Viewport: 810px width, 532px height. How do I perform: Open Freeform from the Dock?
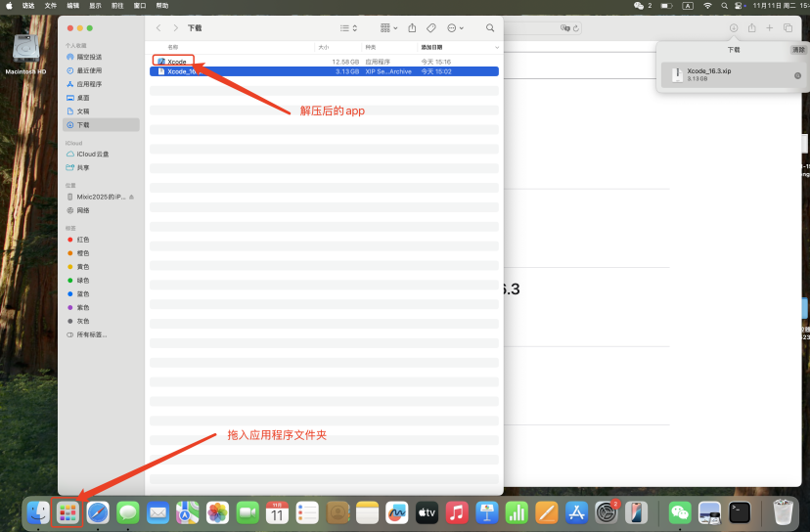tap(397, 512)
